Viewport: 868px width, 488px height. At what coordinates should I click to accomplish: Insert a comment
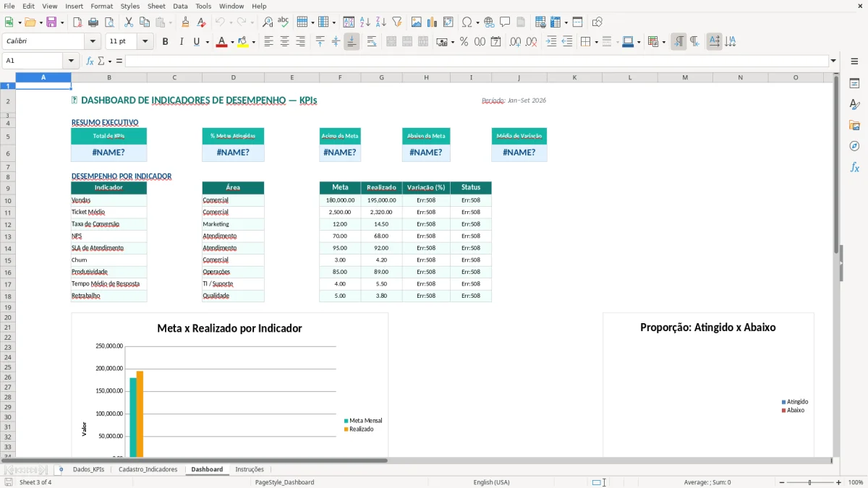point(505,22)
